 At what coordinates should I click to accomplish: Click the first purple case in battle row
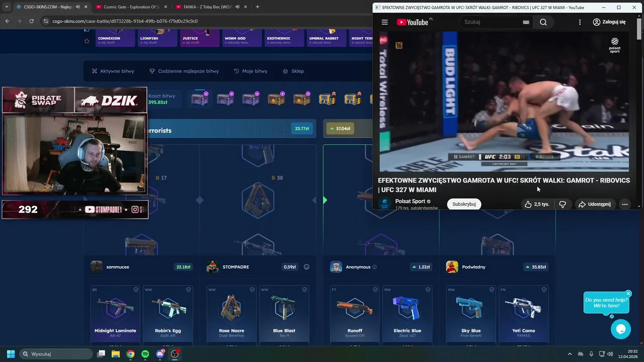(200, 99)
